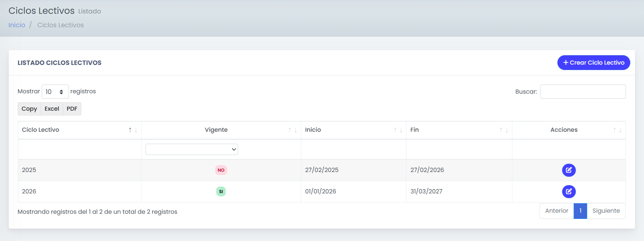The width and height of the screenshot is (644, 241).
Task: Open the Vigente filter dropdown
Action: point(192,149)
